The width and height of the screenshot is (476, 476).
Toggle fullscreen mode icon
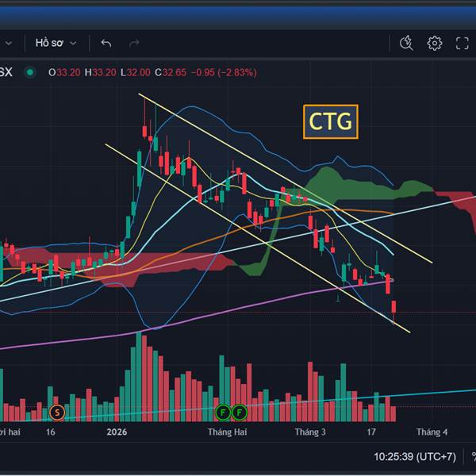coord(462,43)
